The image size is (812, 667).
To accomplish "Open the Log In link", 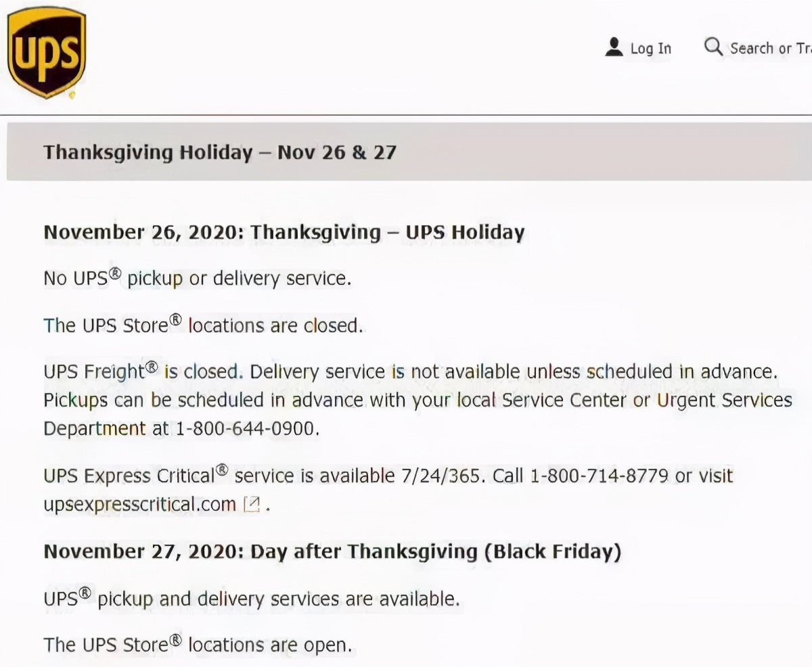I will point(650,48).
